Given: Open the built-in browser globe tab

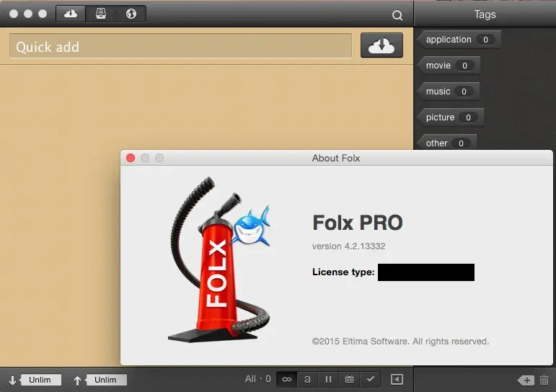Looking at the screenshot, I should [131, 14].
